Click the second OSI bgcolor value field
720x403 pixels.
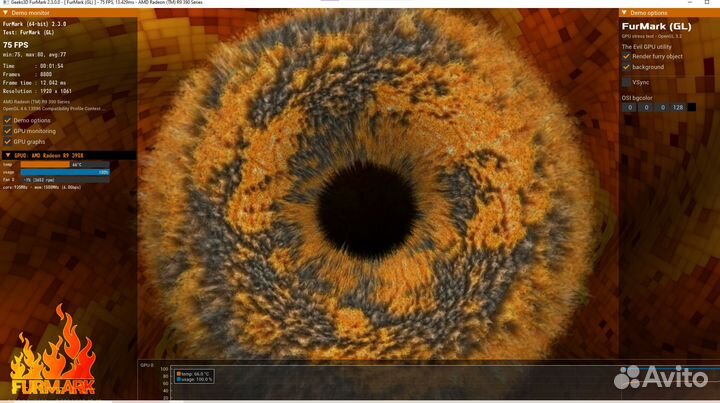[645, 107]
